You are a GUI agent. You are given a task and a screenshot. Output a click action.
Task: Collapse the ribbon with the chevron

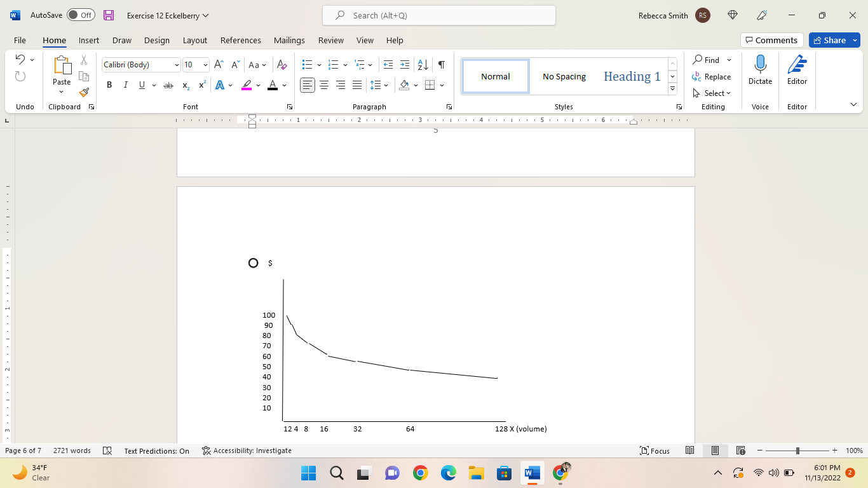853,104
